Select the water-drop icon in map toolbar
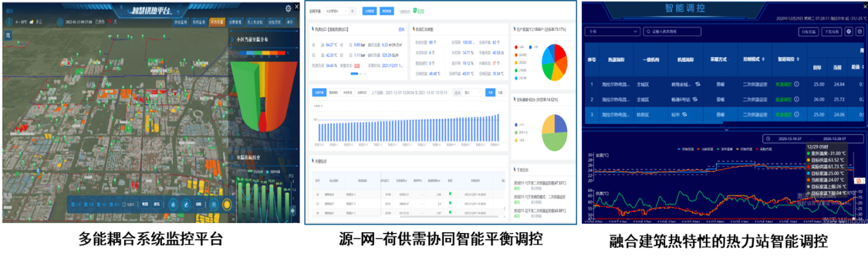 pos(173,204)
